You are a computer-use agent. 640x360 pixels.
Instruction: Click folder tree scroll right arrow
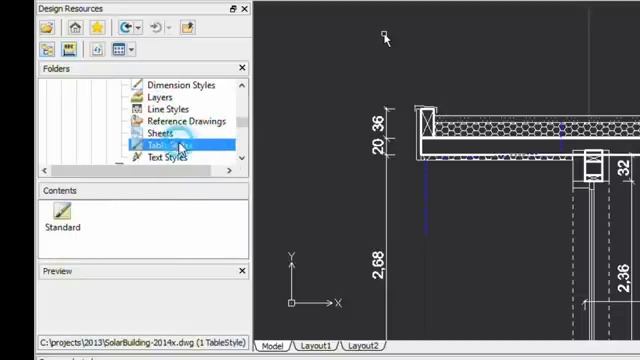[x=229, y=171]
